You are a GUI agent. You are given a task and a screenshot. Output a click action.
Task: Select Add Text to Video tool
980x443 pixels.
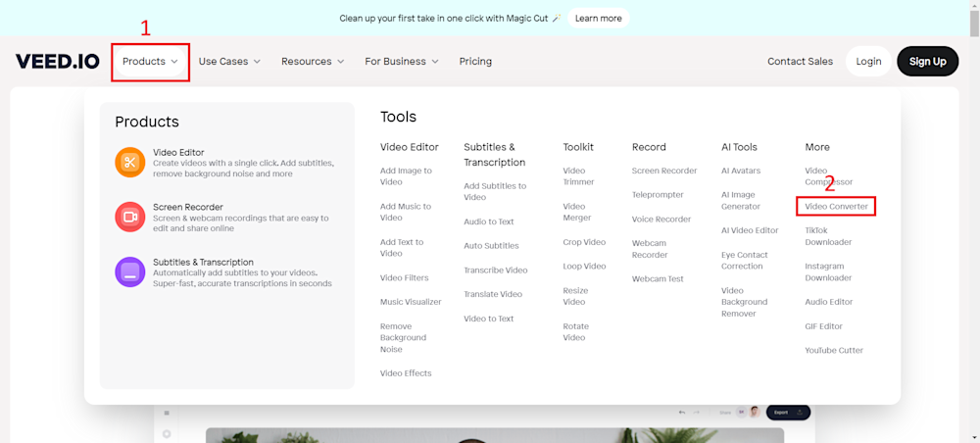[x=401, y=247]
